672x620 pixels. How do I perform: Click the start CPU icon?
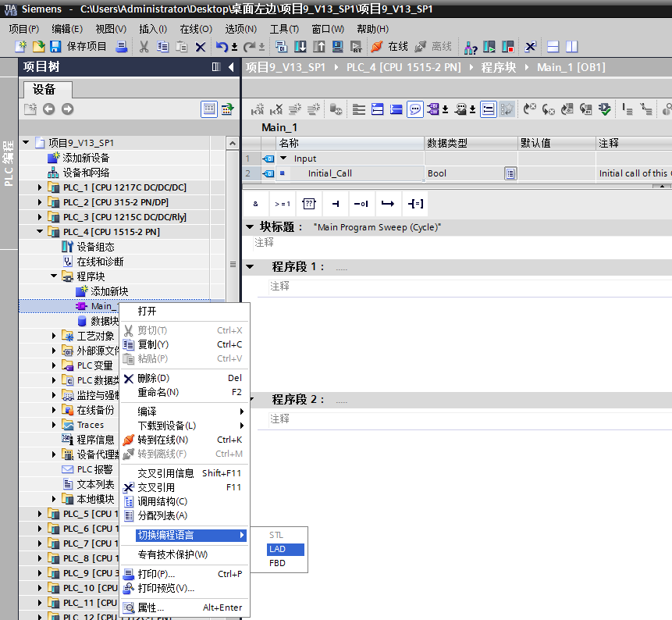(489, 46)
